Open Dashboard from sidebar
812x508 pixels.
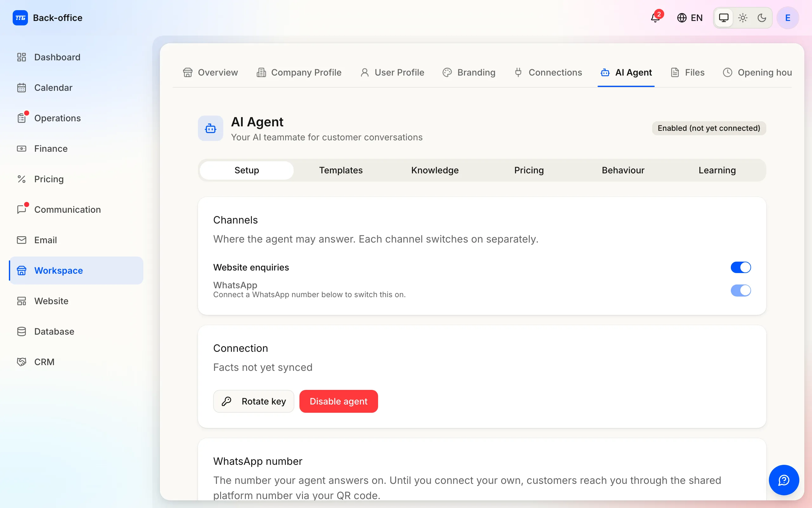point(76,57)
